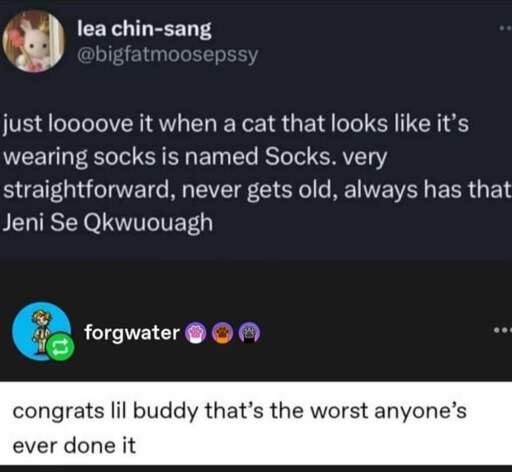Open the tweet's more options dots
Viewport: 512px width, 472px height.
point(505,29)
